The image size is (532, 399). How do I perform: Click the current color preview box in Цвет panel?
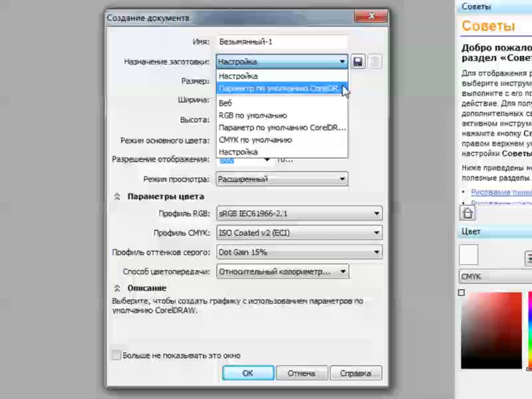(469, 255)
